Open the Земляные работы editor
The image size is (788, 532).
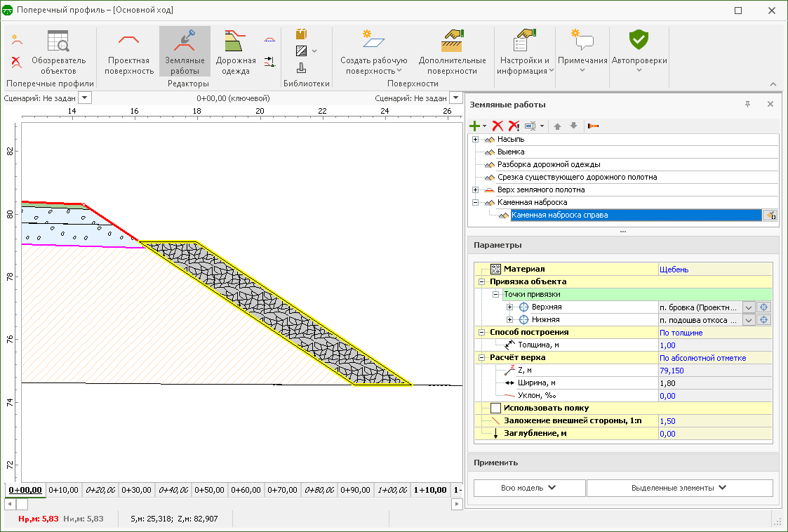[185, 52]
